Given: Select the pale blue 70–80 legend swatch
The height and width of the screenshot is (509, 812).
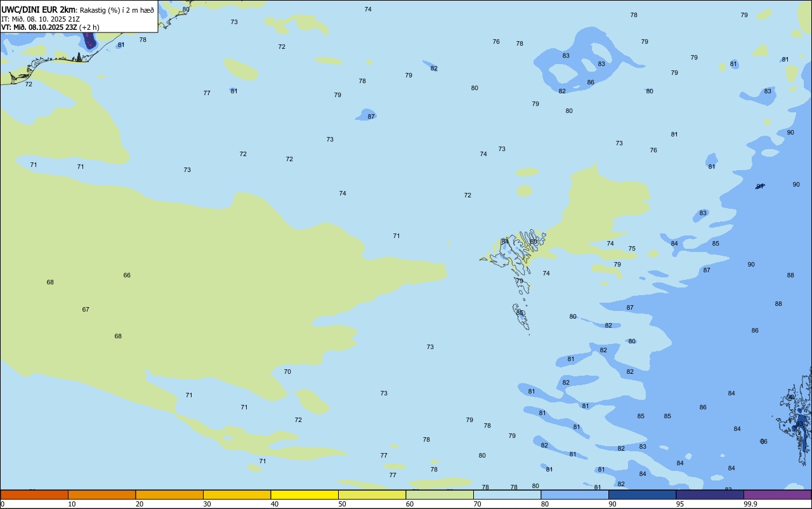Looking at the screenshot, I should coord(507,494).
